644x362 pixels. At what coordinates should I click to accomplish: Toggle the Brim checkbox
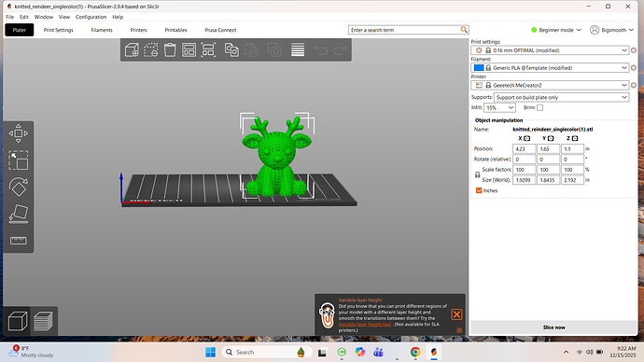tap(540, 107)
